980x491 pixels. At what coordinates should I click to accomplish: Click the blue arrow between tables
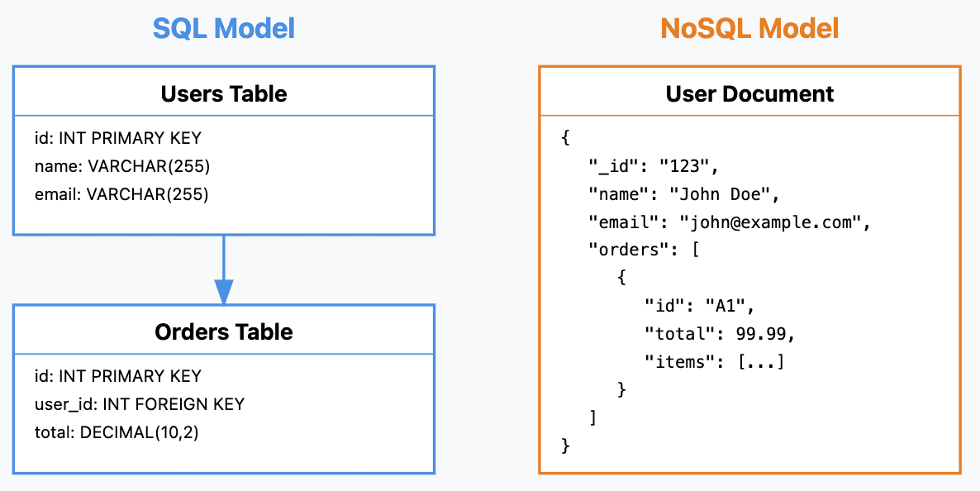click(224, 270)
